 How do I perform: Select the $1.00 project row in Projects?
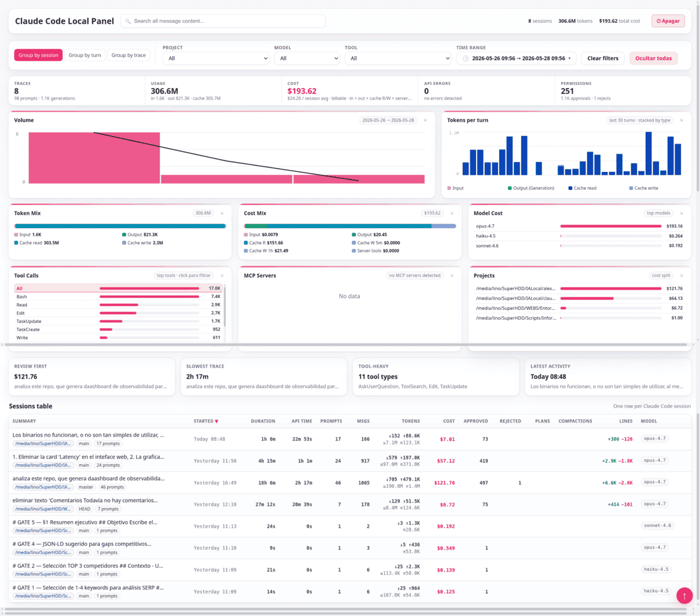click(579, 318)
